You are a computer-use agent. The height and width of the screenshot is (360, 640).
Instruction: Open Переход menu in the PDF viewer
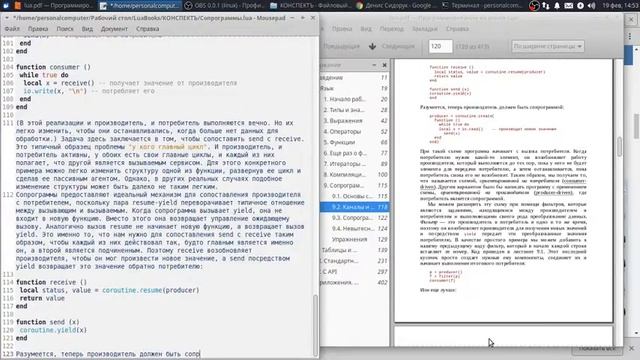[x=391, y=29]
